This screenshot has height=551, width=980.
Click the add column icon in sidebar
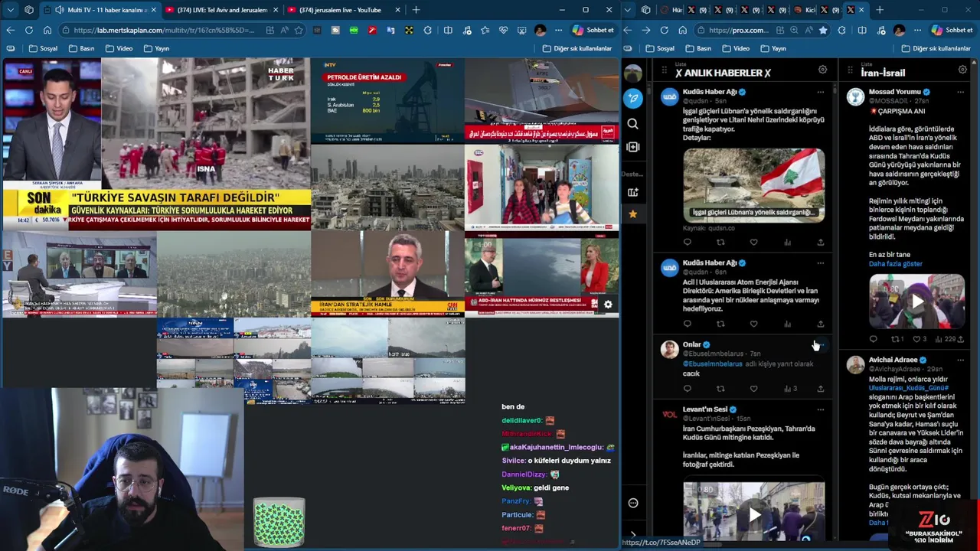632,147
